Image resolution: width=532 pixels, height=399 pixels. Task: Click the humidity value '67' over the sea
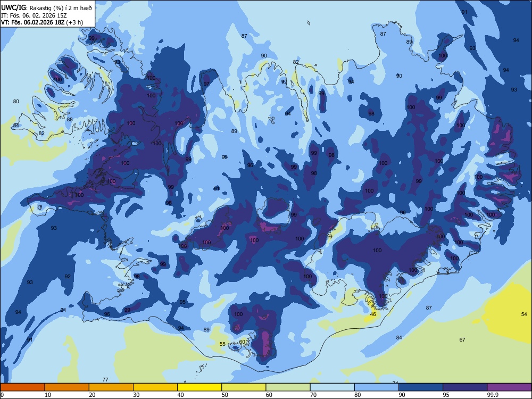(462, 339)
